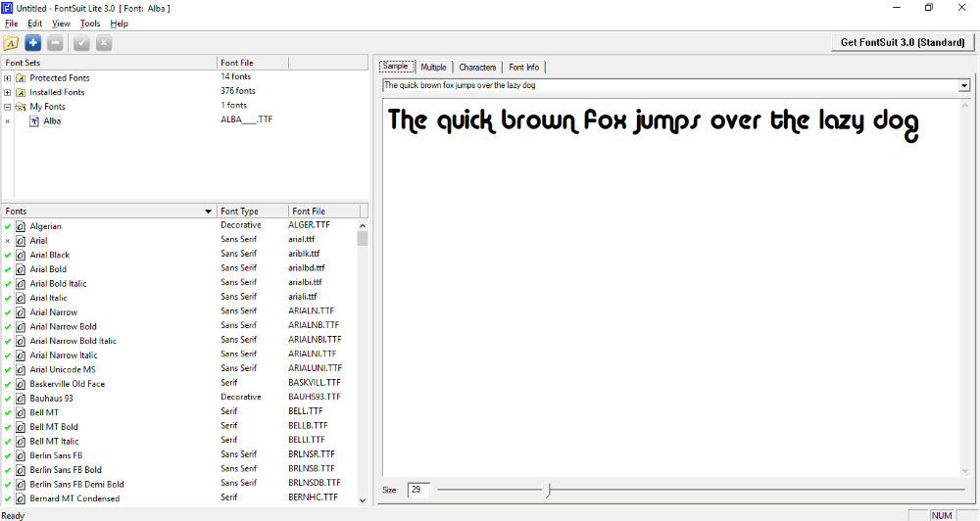The width and height of the screenshot is (980, 521).
Task: Click the Bell MT font icon
Action: pyautogui.click(x=21, y=412)
